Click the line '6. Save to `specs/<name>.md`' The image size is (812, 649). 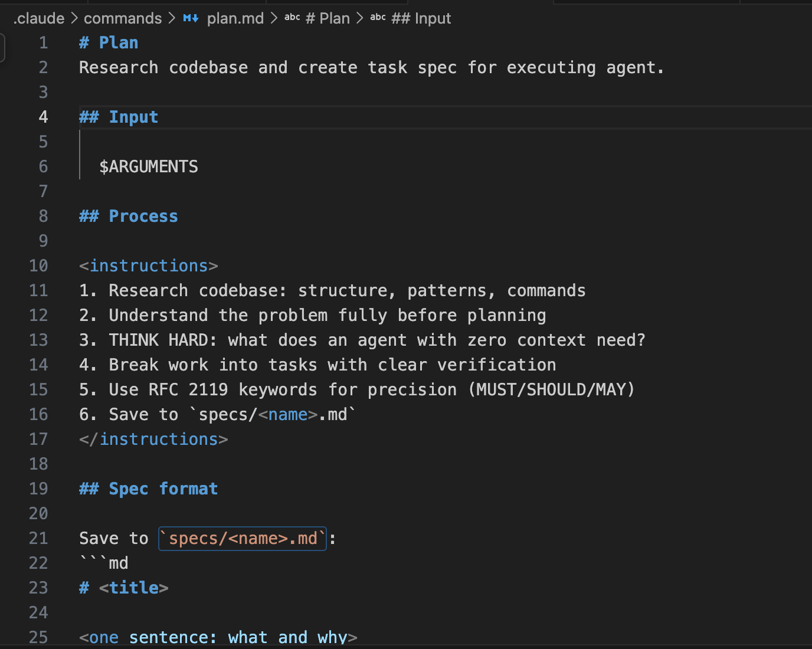pyautogui.click(x=218, y=414)
